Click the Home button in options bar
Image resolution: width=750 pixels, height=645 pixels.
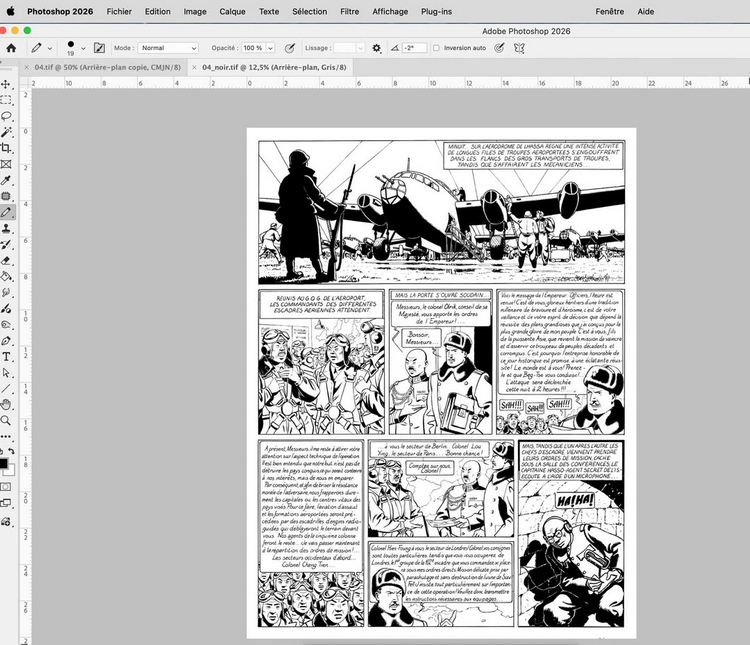tap(11, 48)
